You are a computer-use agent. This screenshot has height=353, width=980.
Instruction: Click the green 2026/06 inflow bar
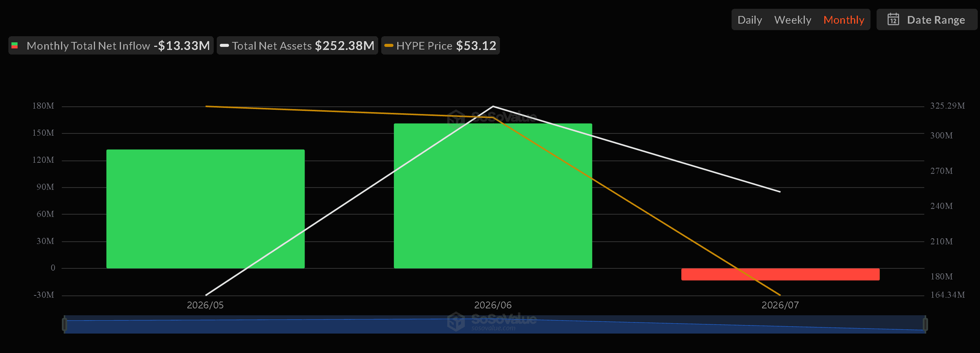point(493,196)
